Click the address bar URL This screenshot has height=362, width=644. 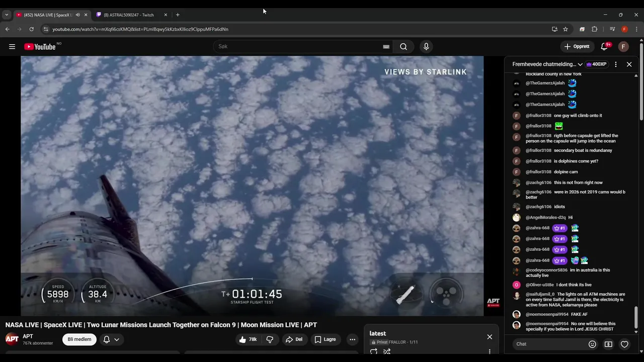140,29
